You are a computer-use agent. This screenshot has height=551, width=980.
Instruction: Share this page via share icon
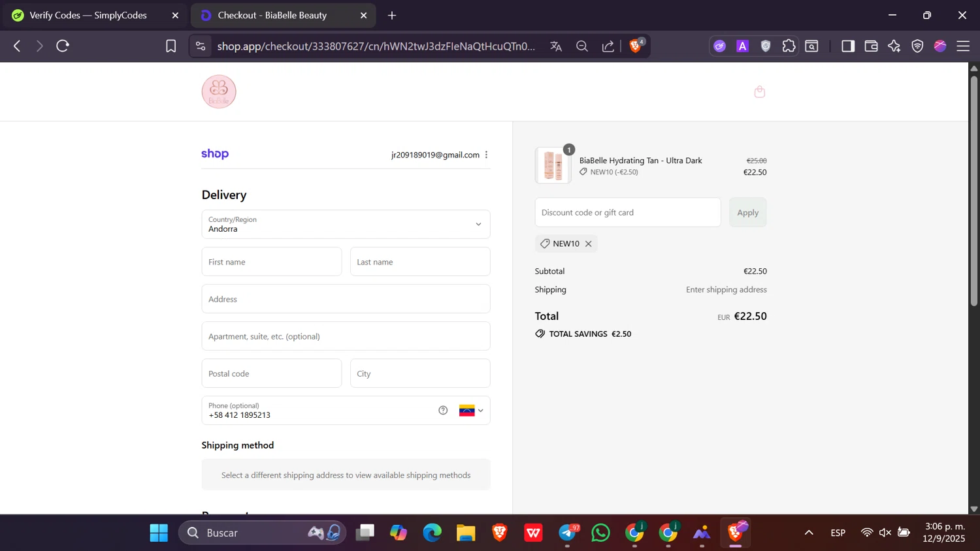tap(608, 46)
